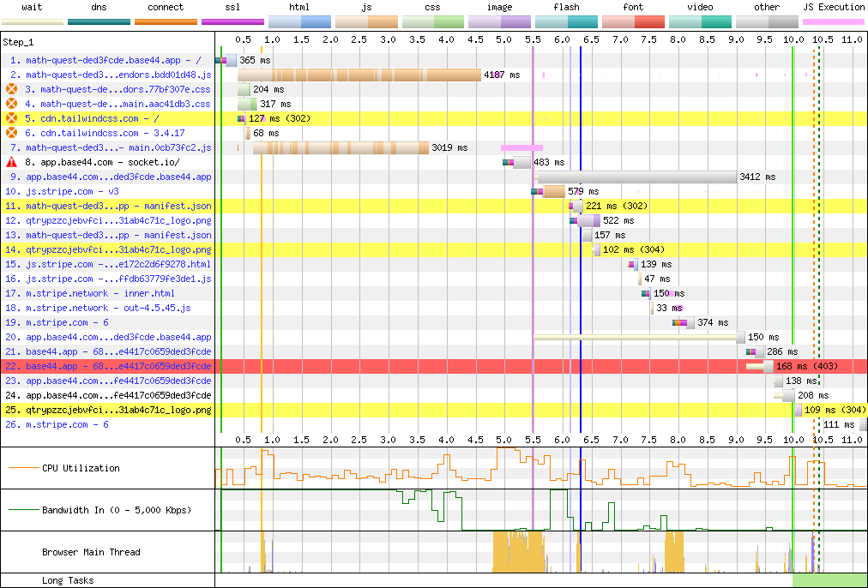The width and height of the screenshot is (868, 588).
Task: Click the green Long Tasks block
Action: [829, 580]
